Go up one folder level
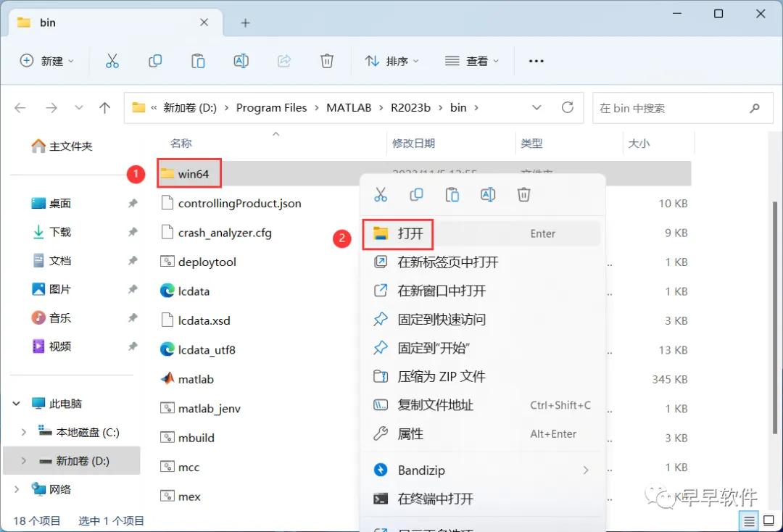 (x=105, y=108)
